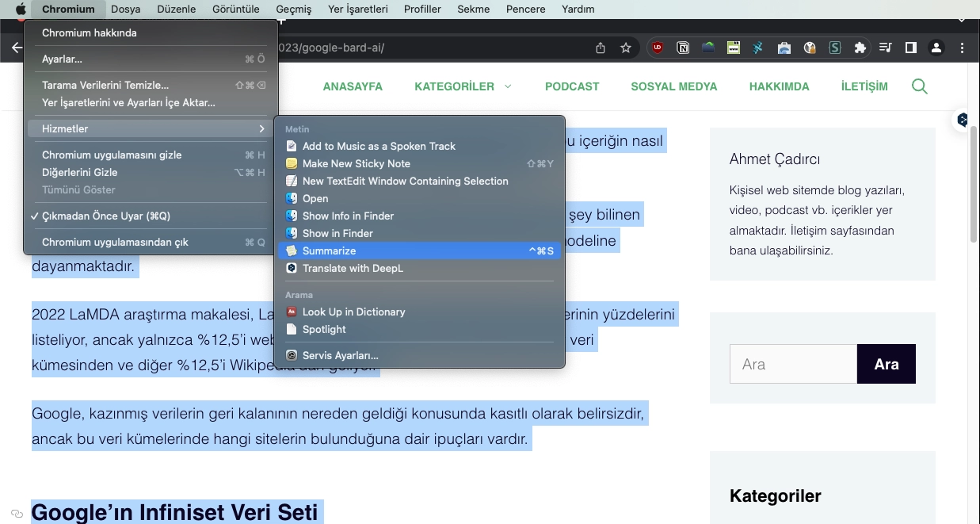Expand the Hizmetler submenu
This screenshot has height=524, width=980.
coord(151,128)
